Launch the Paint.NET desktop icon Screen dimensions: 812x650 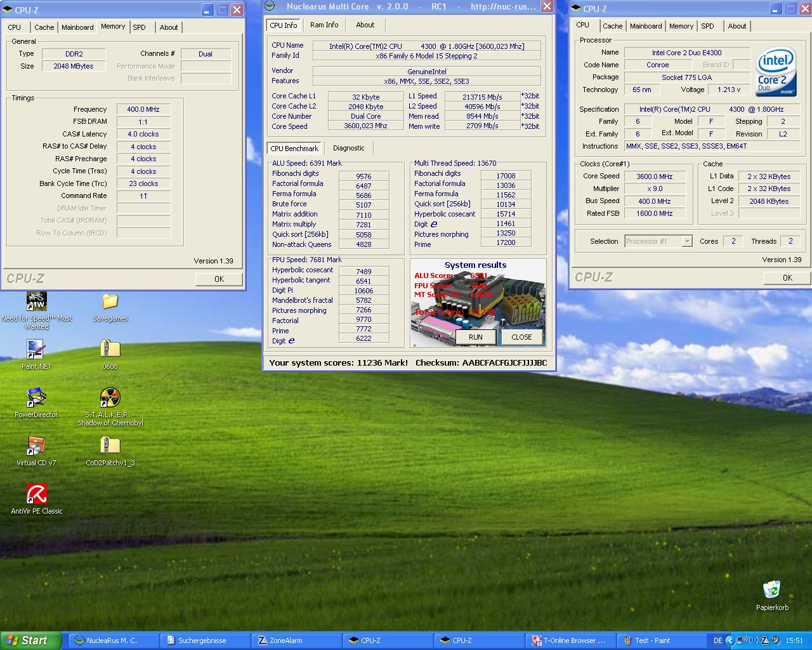click(x=36, y=350)
